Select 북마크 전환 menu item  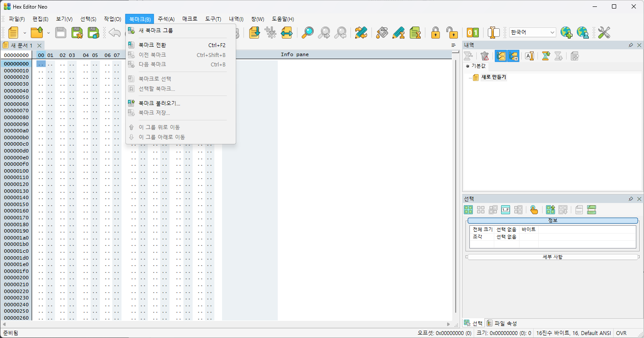click(181, 45)
